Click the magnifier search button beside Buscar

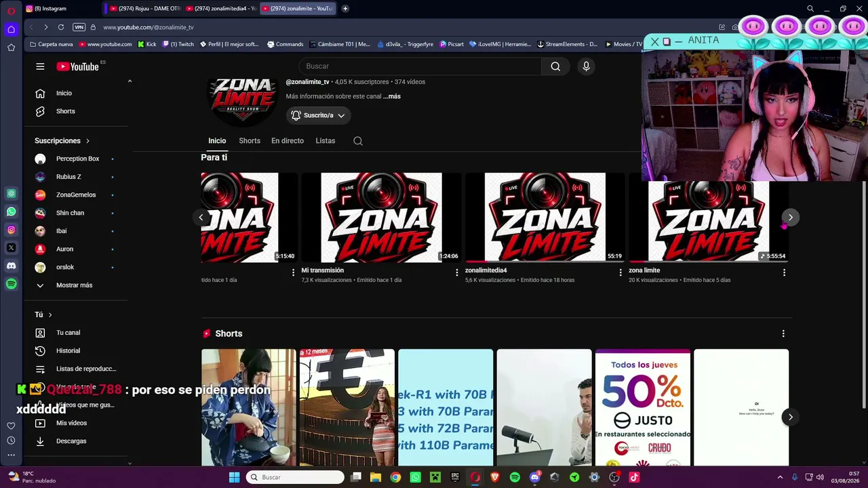click(555, 66)
